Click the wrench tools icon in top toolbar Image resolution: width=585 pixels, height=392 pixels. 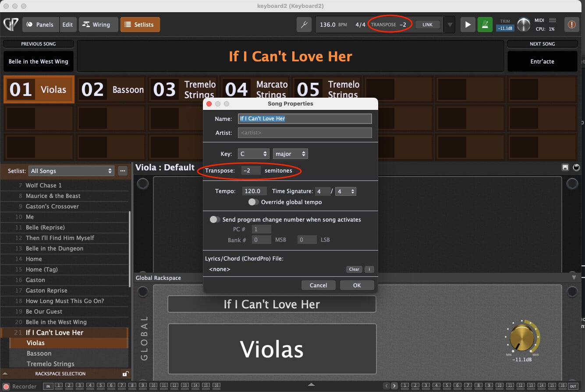tap(304, 25)
